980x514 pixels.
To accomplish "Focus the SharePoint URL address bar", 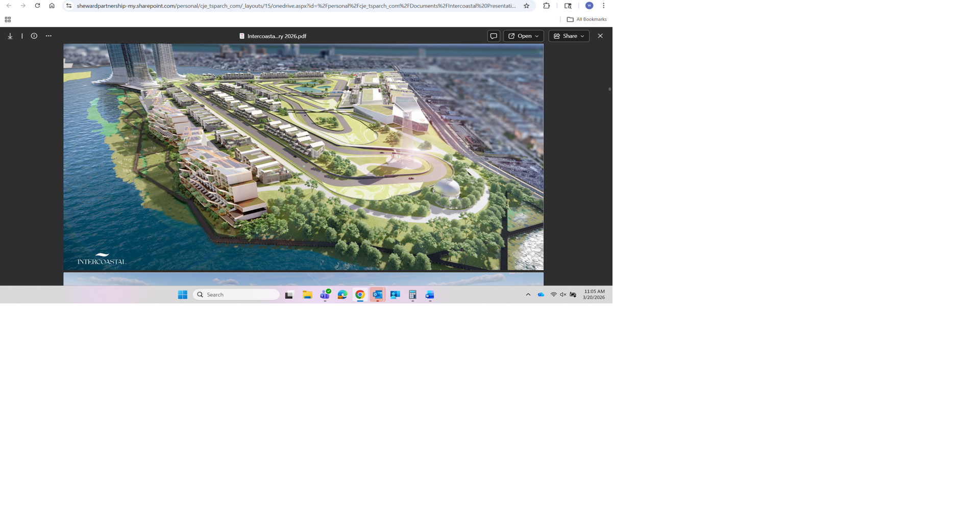I will [296, 6].
